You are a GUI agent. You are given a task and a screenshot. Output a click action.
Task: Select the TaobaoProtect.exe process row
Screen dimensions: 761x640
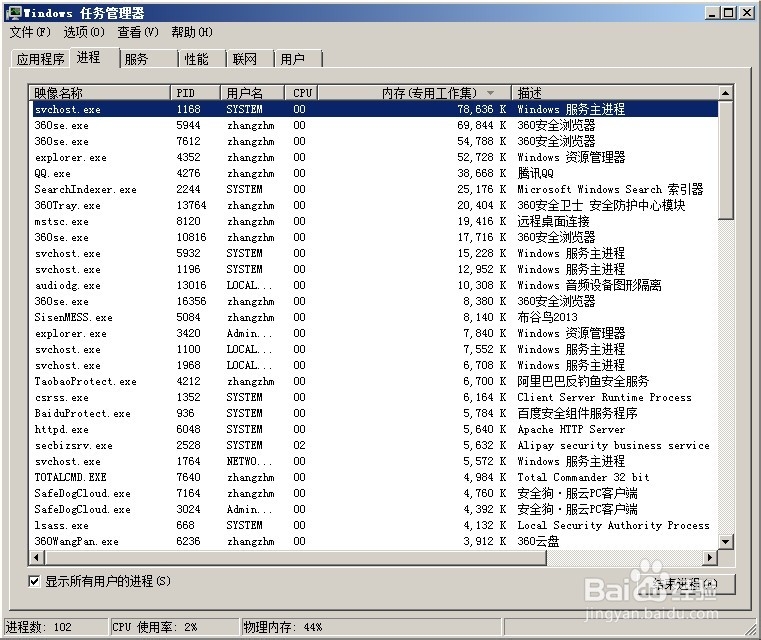coord(375,381)
